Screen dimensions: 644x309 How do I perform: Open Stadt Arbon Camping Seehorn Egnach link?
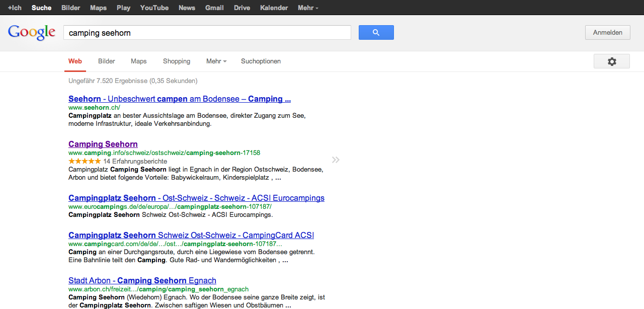point(142,281)
